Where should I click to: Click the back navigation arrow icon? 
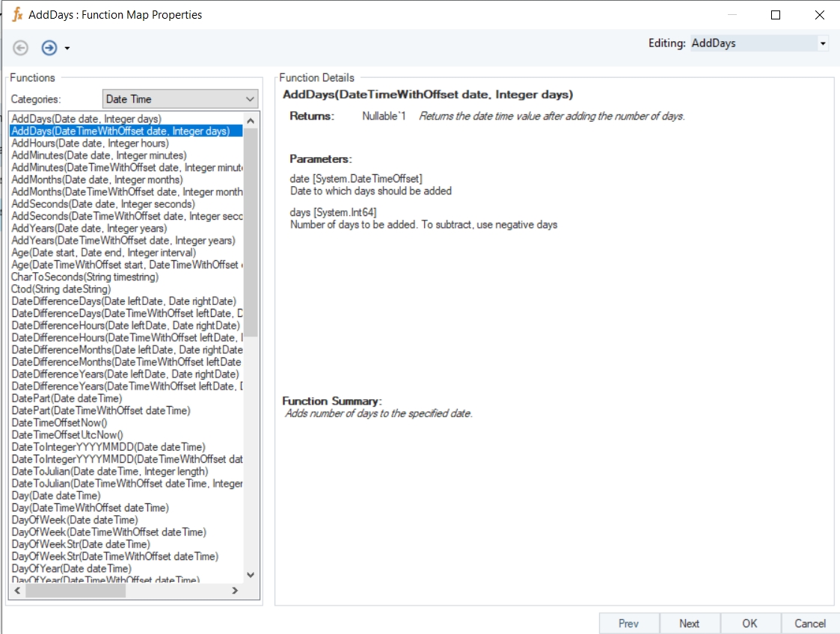(x=20, y=48)
